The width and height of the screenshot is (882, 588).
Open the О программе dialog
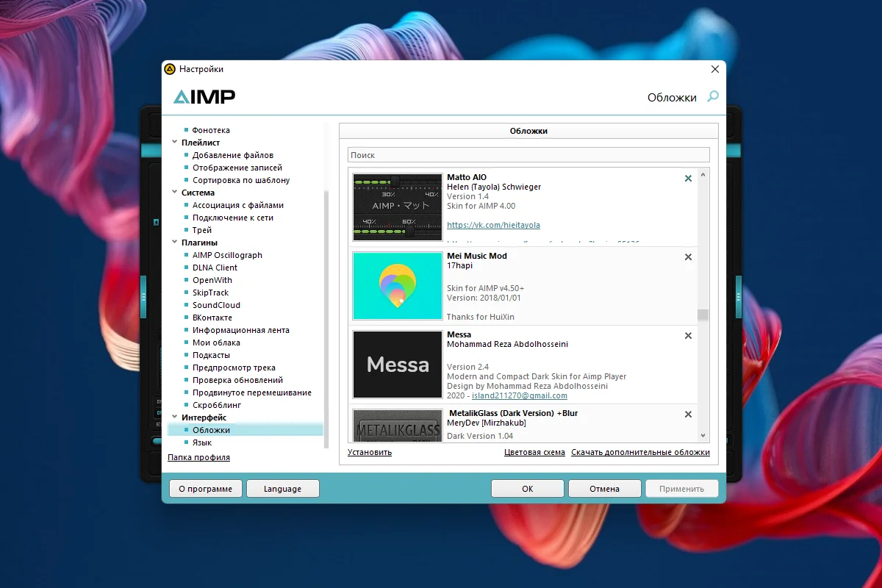[205, 489]
